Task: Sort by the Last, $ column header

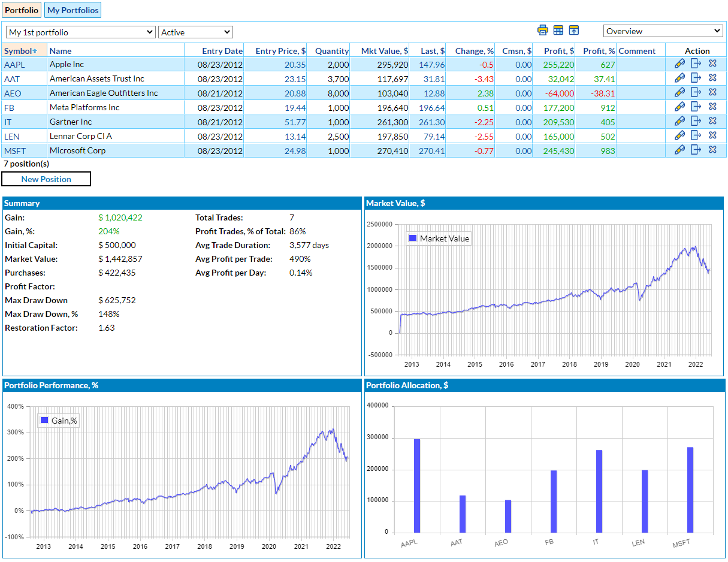Action: click(433, 51)
